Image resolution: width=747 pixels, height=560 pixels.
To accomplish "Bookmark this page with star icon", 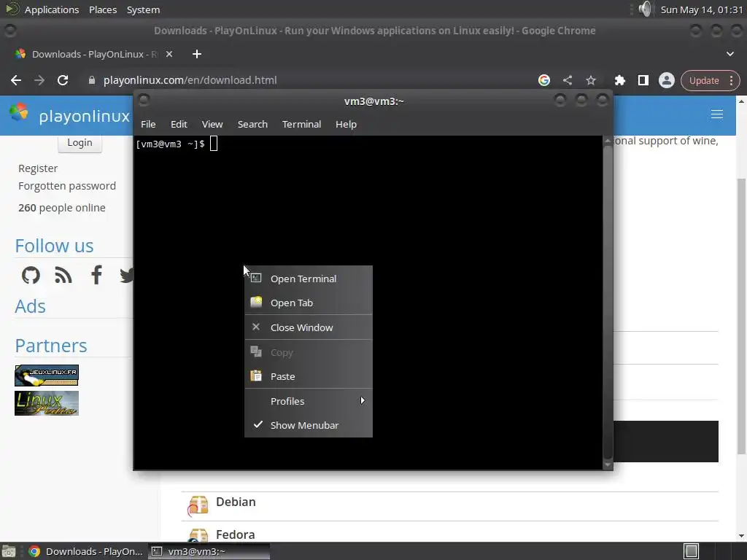I will (x=591, y=80).
